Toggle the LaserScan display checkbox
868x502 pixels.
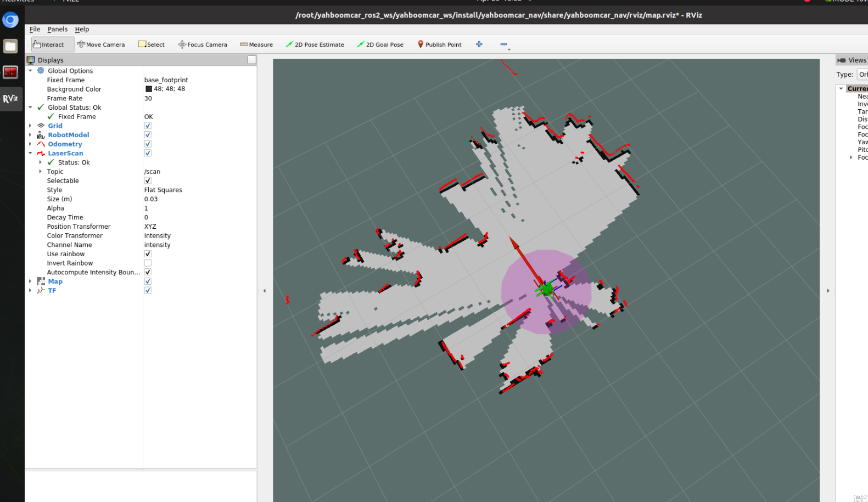click(148, 153)
